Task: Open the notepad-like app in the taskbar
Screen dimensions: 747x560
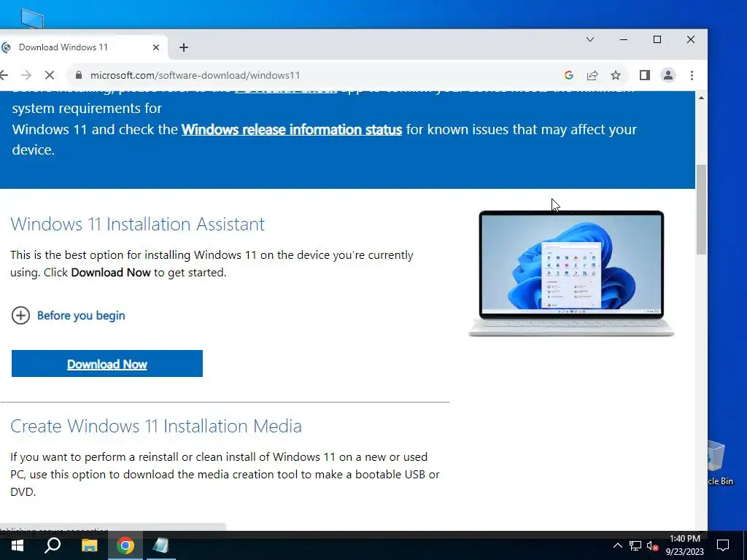Action: (161, 545)
